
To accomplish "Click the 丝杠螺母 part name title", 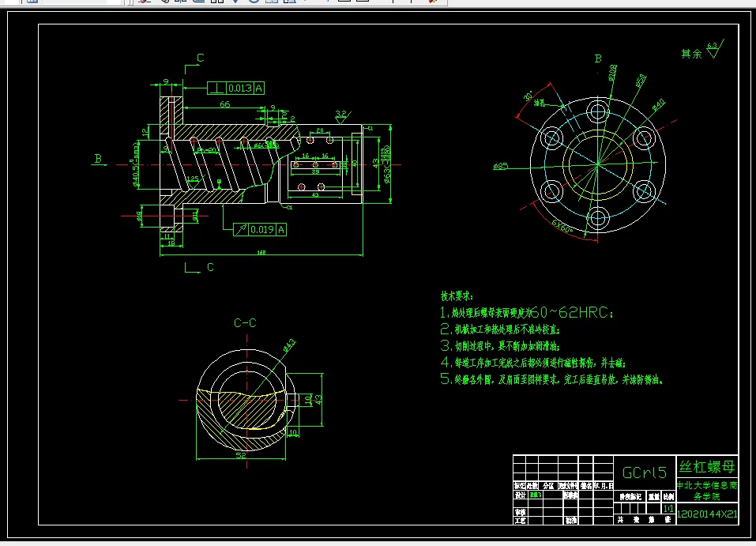I will pos(707,466).
